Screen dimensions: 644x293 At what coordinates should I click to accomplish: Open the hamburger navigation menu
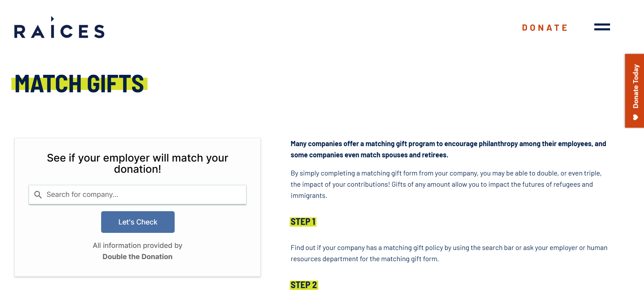pos(602,27)
